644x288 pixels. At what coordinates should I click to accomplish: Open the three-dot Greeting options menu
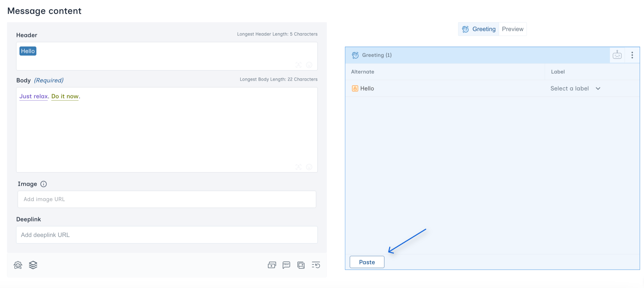pos(632,55)
